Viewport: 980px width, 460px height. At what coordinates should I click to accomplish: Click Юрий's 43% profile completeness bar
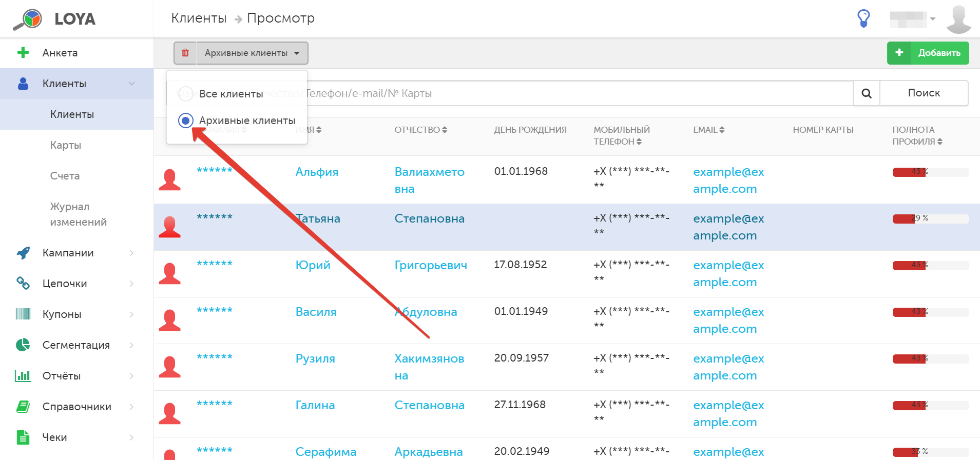point(930,265)
